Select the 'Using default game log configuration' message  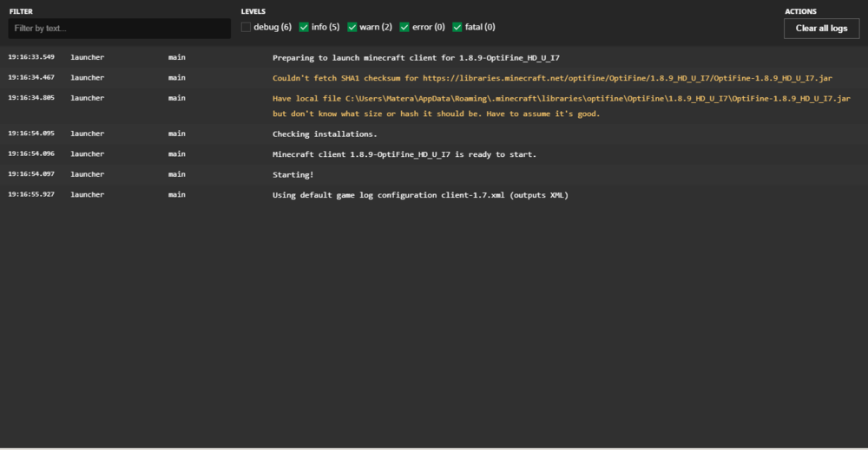point(420,195)
